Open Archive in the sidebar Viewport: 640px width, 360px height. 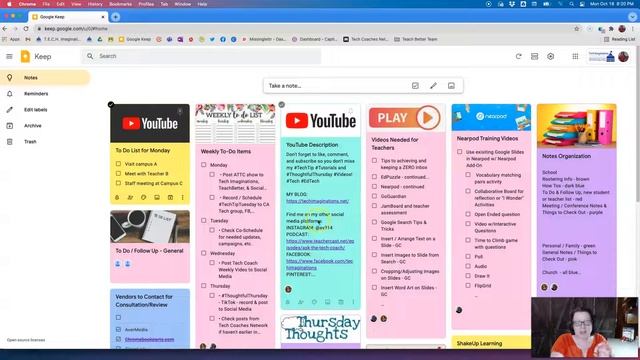pos(45,125)
